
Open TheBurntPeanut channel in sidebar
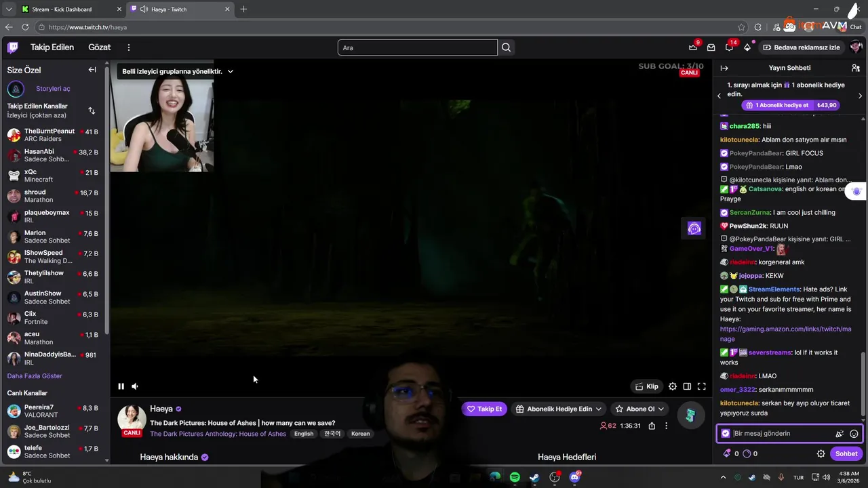pos(54,135)
